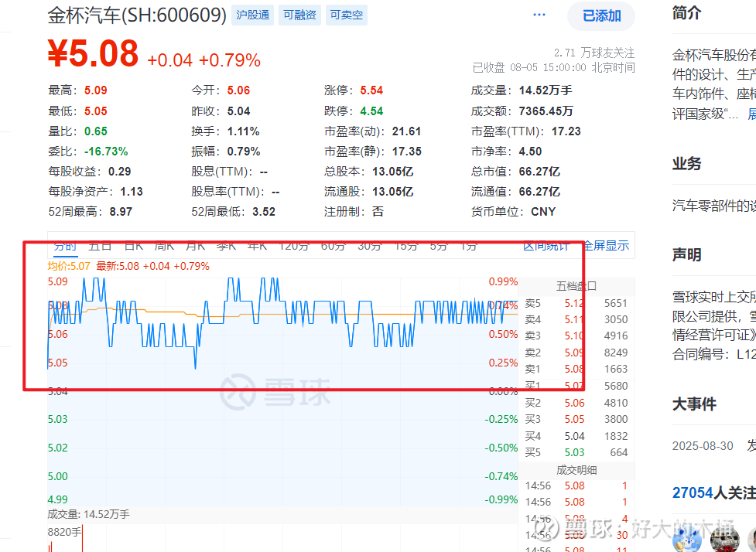Click the 换手 1.11% value
The height and width of the screenshot is (552, 756).
[244, 131]
